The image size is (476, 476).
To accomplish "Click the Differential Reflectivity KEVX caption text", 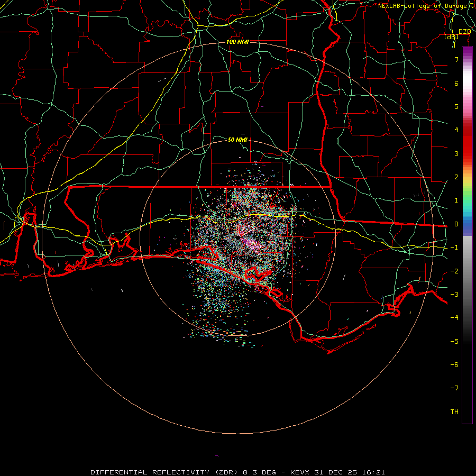I will click(x=237, y=472).
